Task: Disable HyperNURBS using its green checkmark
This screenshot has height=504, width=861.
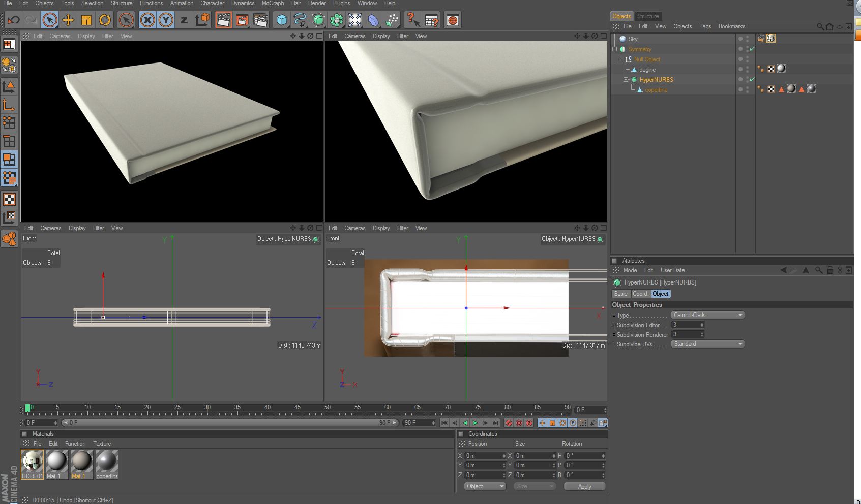Action: [x=752, y=80]
